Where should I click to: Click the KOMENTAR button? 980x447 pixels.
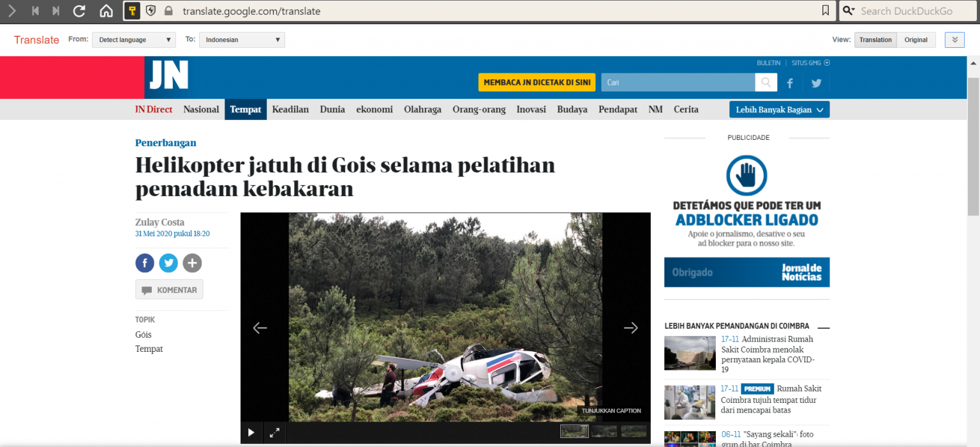(169, 290)
